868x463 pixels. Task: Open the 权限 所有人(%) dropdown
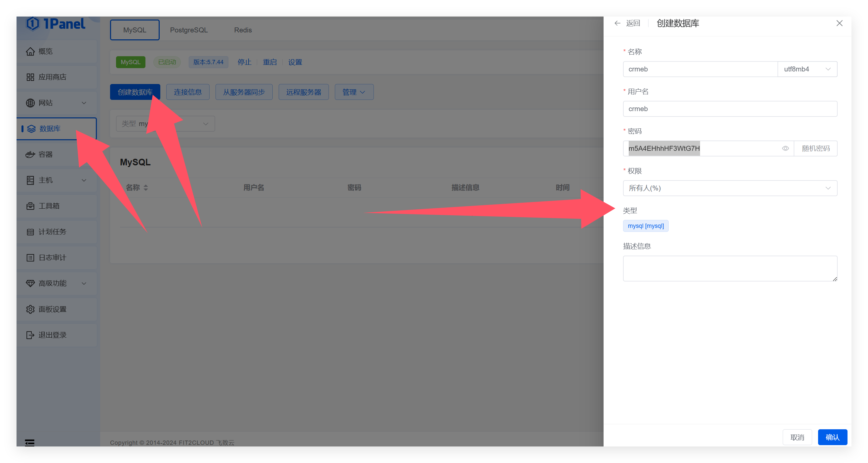(730, 188)
